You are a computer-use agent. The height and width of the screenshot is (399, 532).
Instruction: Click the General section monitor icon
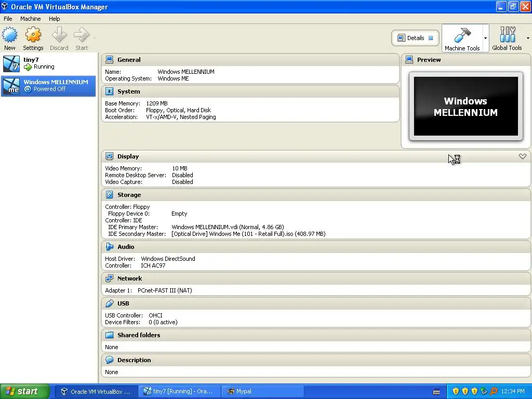coord(109,60)
